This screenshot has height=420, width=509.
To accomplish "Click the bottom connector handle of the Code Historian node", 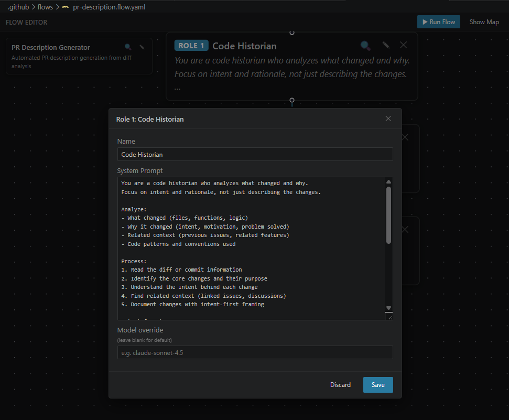I will (x=292, y=100).
